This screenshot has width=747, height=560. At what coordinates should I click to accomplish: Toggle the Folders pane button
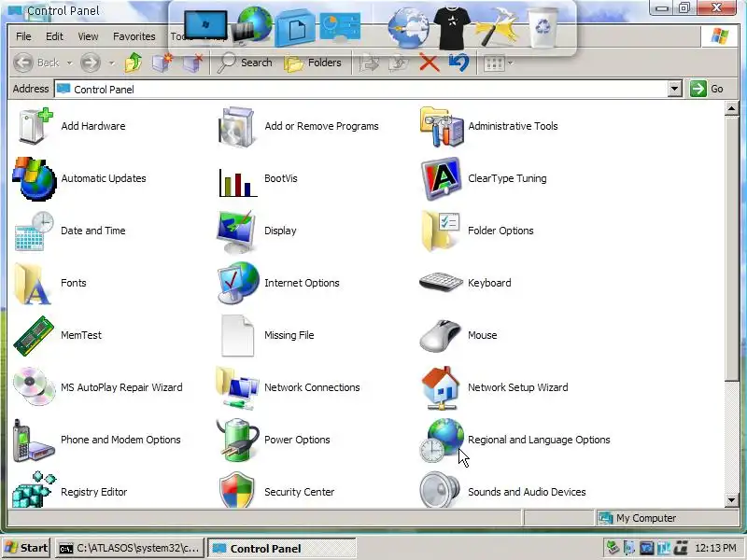tap(313, 63)
